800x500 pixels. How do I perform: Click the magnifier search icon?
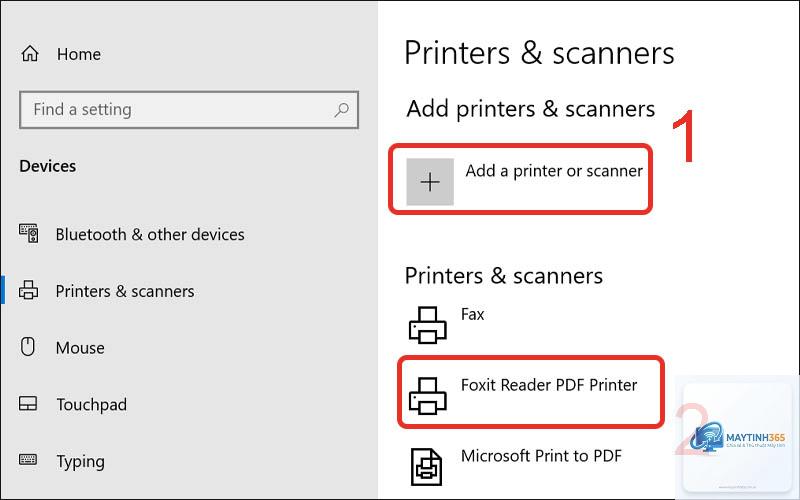coord(341,110)
